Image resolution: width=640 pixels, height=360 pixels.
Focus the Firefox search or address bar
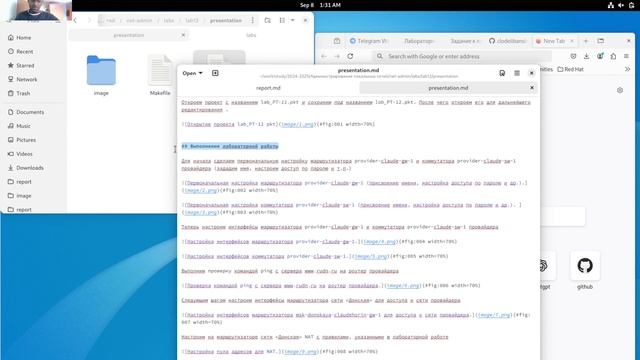462,56
